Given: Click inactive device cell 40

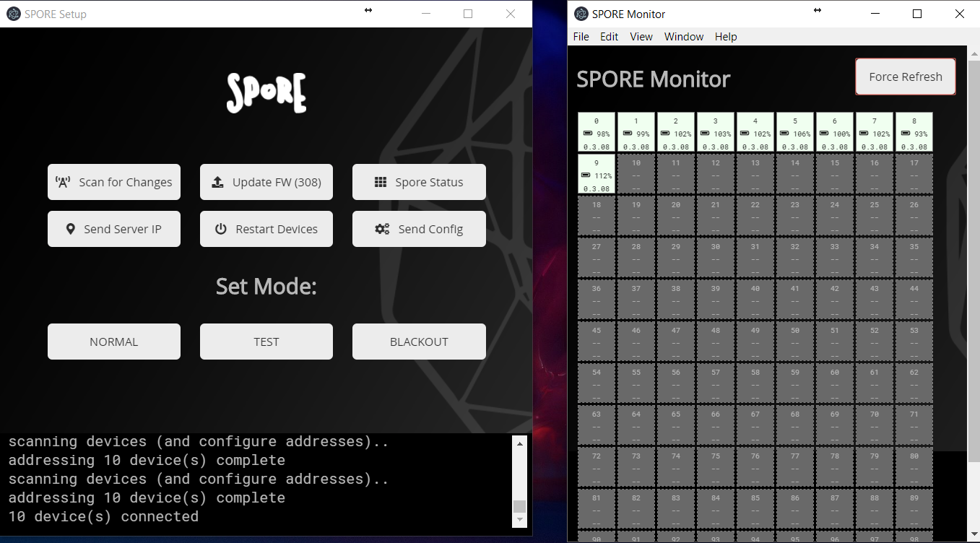Looking at the screenshot, I should click(755, 300).
